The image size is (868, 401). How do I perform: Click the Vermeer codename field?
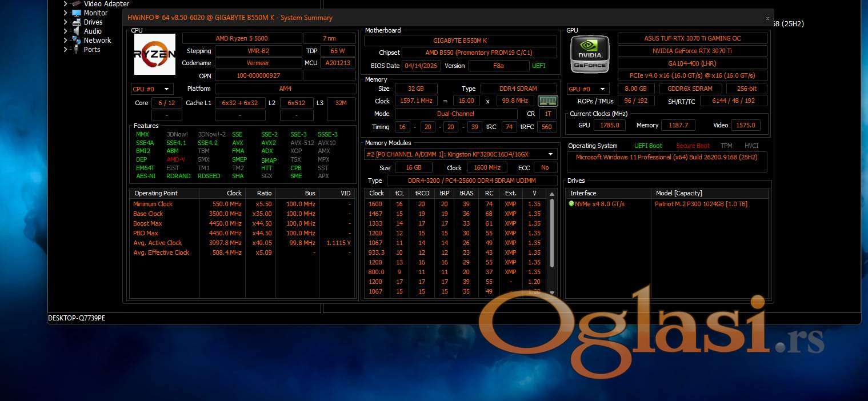[x=258, y=63]
